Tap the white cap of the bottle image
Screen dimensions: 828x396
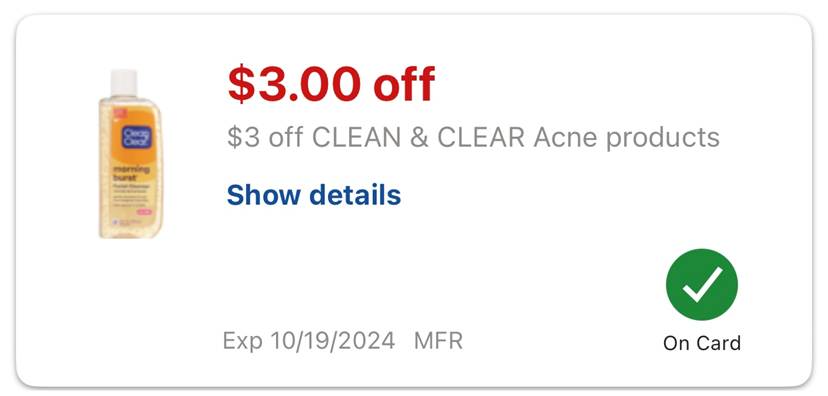(x=124, y=83)
